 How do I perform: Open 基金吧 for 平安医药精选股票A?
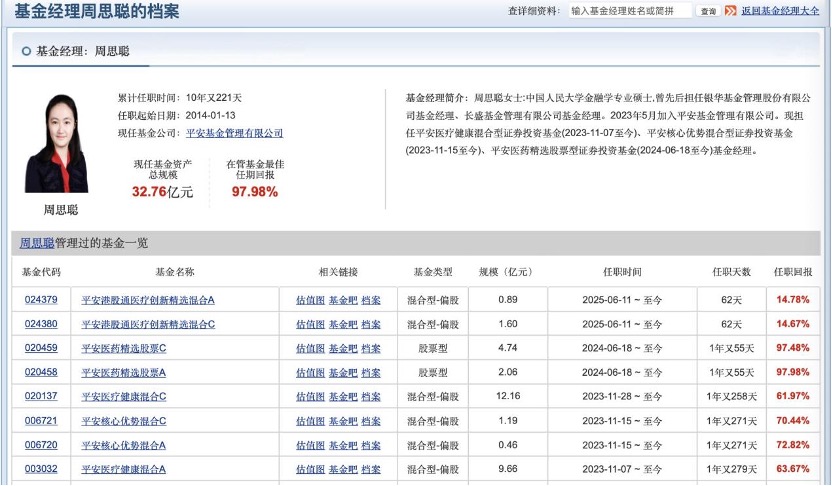click(343, 373)
